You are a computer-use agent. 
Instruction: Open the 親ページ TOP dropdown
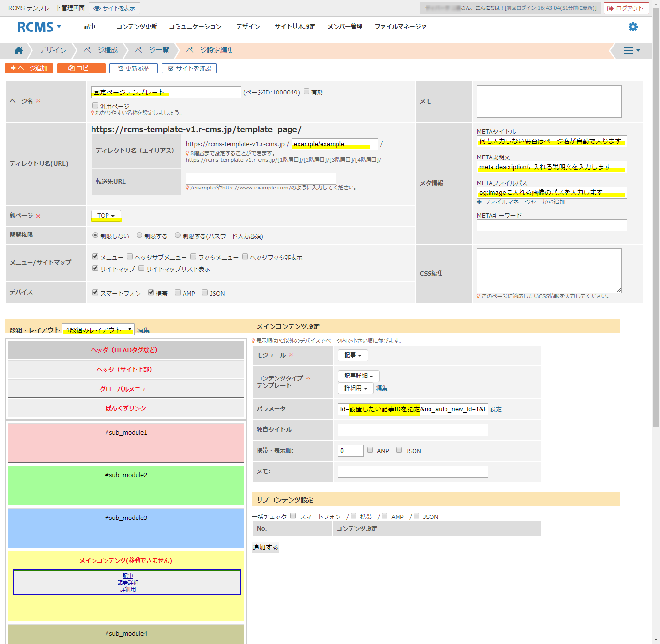tap(106, 216)
